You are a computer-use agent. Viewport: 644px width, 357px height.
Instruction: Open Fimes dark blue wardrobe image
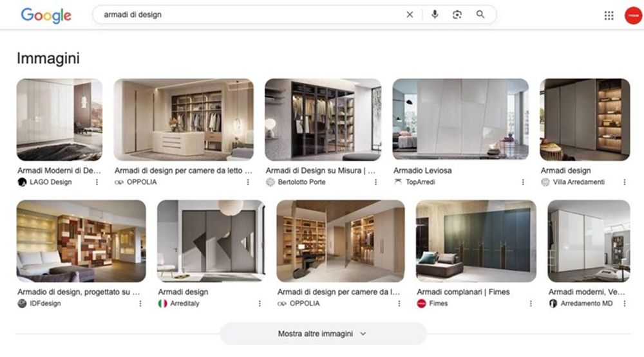(x=476, y=241)
